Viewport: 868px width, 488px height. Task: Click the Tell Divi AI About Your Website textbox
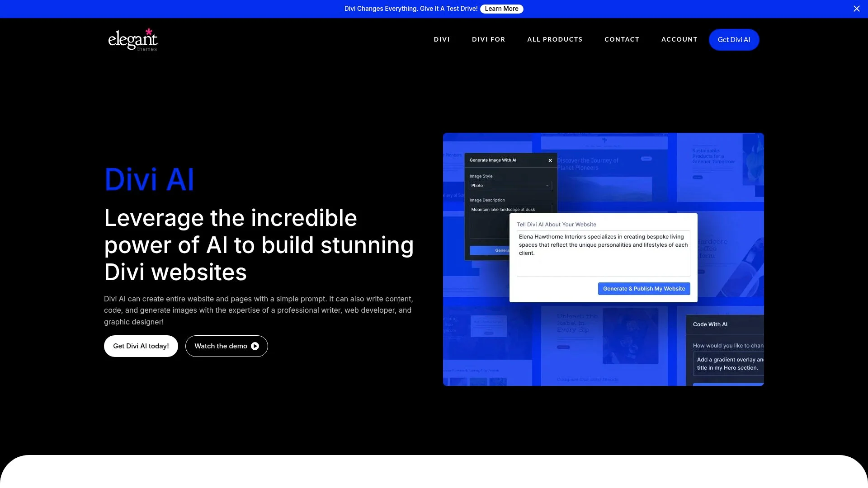pos(603,253)
